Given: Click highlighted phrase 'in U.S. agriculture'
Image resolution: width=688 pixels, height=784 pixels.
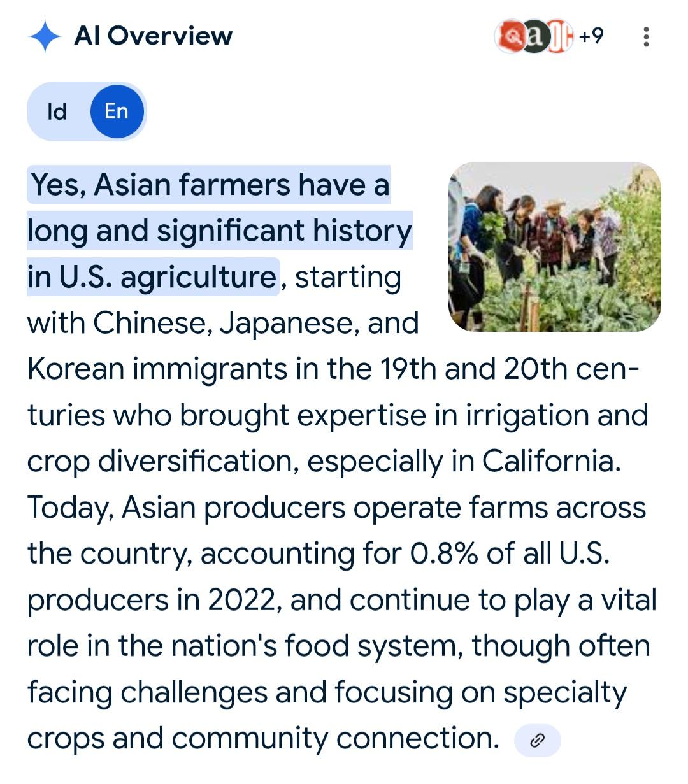Looking at the screenshot, I should (x=152, y=278).
